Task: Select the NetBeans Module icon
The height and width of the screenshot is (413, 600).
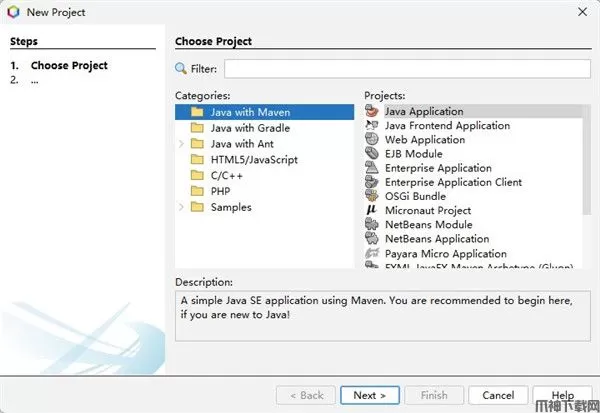Action: pos(372,225)
